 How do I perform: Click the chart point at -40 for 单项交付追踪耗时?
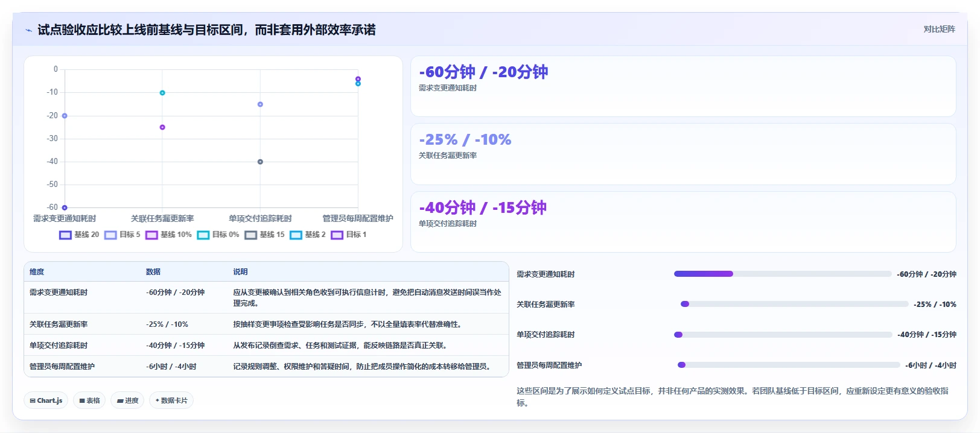tap(260, 162)
